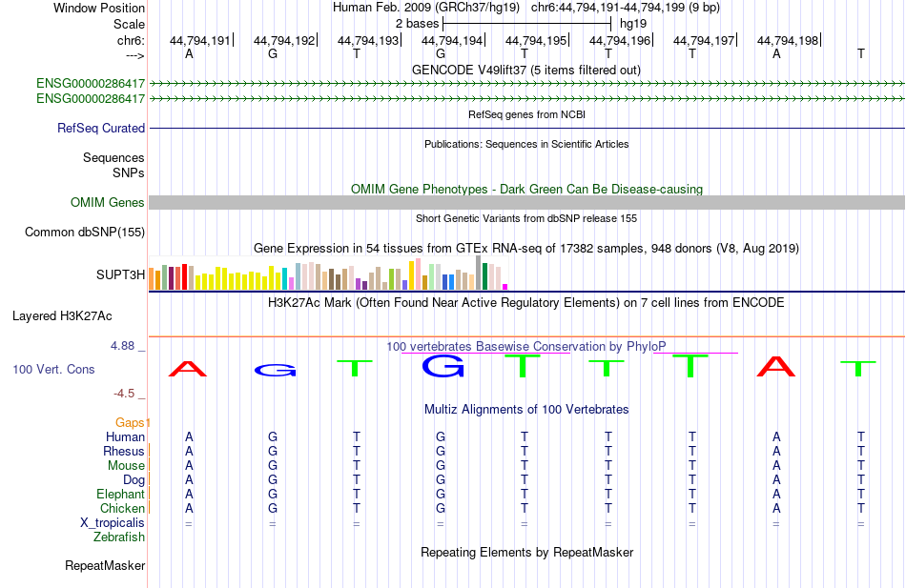Screen dimensions: 906x588
Task: Click the -4.5 PhyloP lower scale value
Action: [124, 394]
